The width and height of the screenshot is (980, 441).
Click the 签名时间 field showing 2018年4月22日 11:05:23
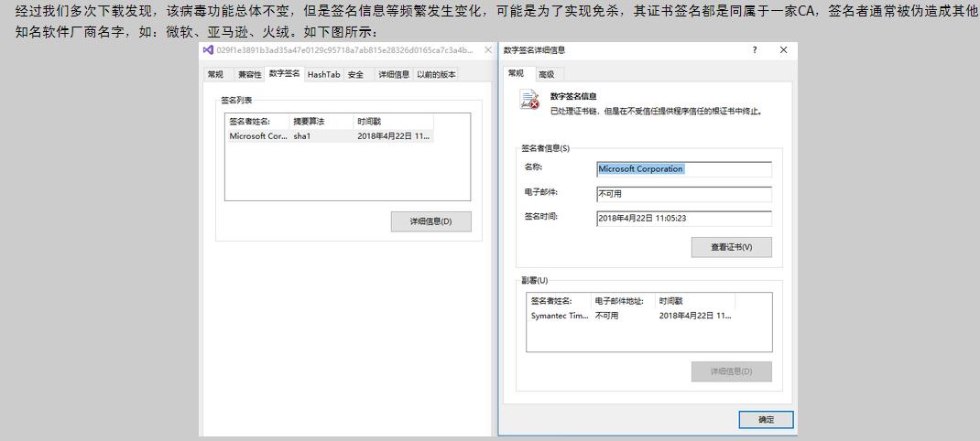(x=684, y=219)
